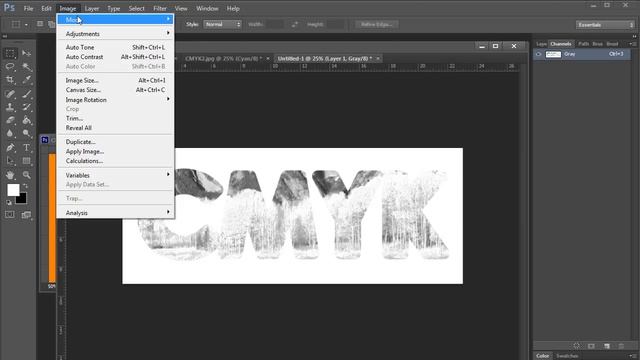The height and width of the screenshot is (360, 640).
Task: Select the Healing Brush tool
Action: (x=10, y=94)
